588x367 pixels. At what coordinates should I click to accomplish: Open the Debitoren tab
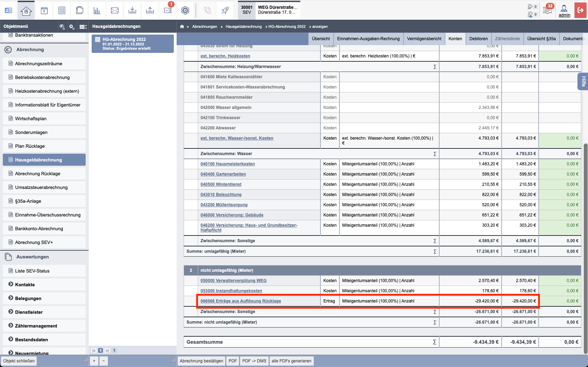478,39
